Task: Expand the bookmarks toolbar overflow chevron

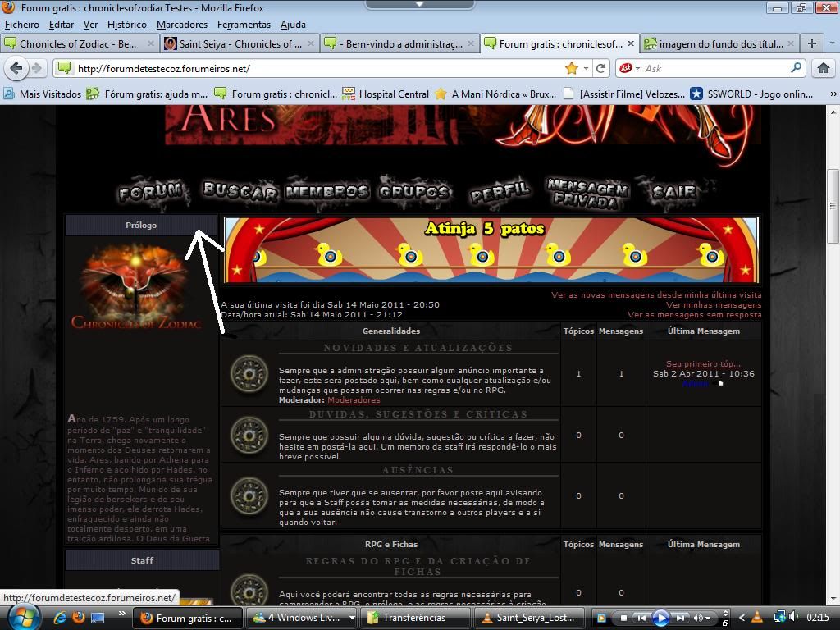Action: click(x=833, y=94)
